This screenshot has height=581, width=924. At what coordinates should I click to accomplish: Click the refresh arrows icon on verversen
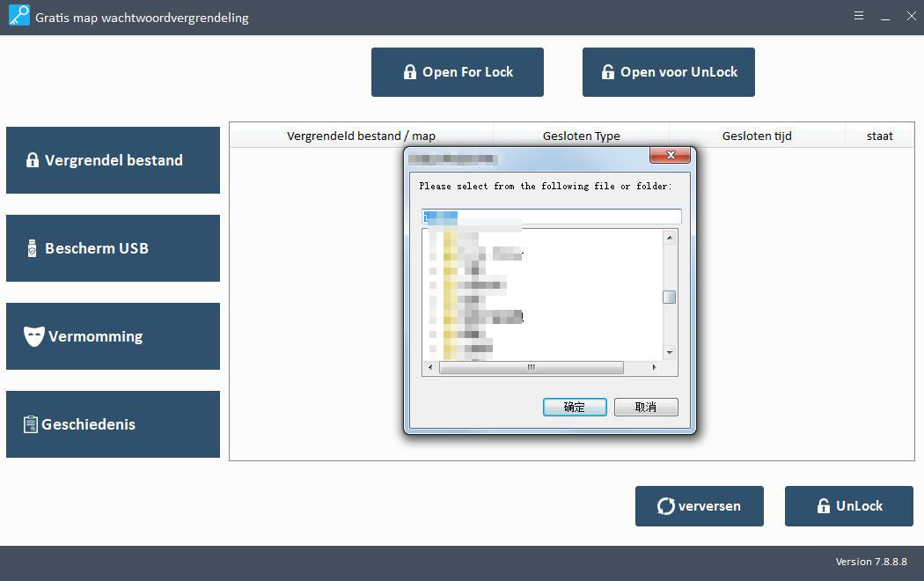click(x=665, y=506)
